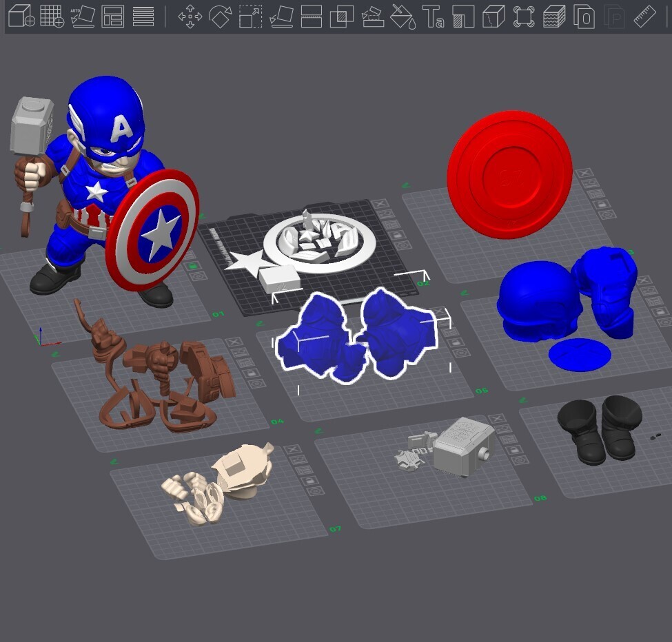Arrange objects on plate 07
Screen dimensions: 672x642
[304, 470]
